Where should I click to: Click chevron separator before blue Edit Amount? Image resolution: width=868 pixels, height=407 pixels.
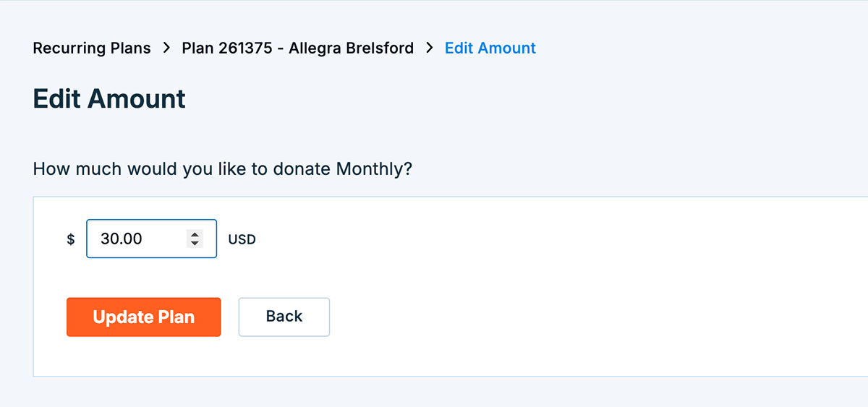click(430, 48)
